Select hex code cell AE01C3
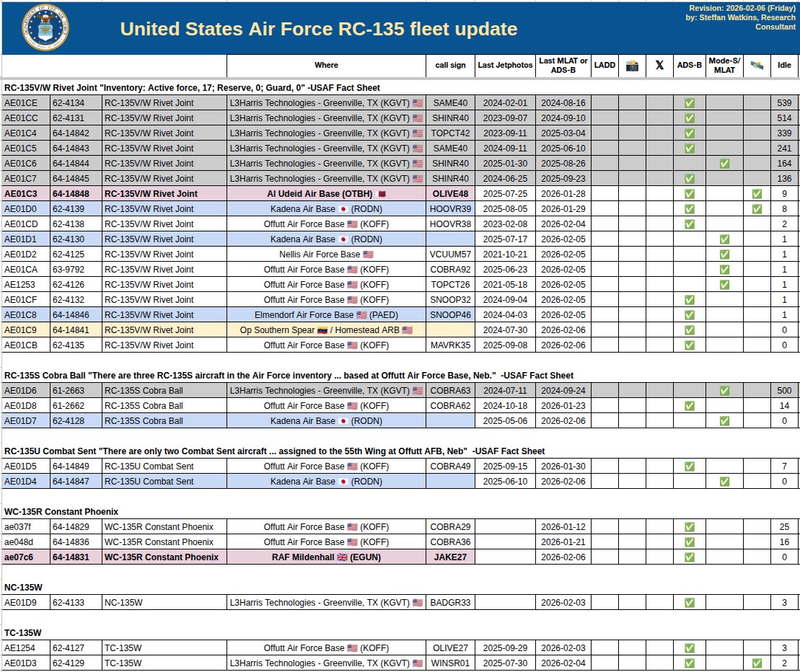This screenshot has height=672, width=800. tap(26, 194)
